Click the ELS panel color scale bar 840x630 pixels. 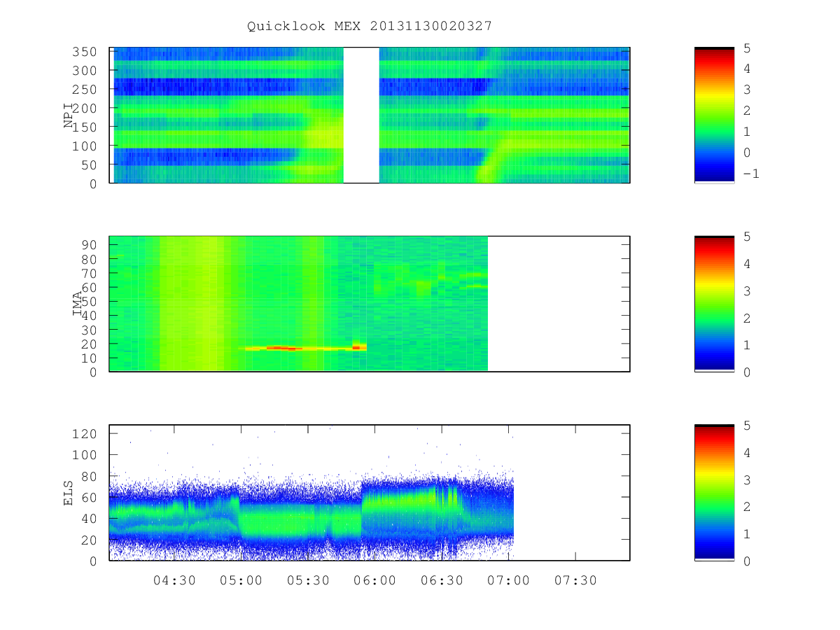pos(714,492)
